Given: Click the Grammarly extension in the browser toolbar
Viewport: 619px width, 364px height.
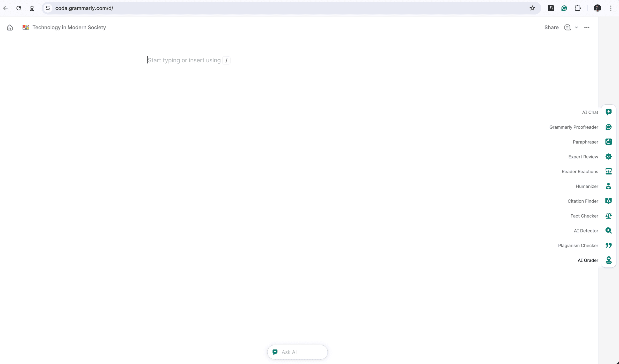Looking at the screenshot, I should (x=564, y=8).
